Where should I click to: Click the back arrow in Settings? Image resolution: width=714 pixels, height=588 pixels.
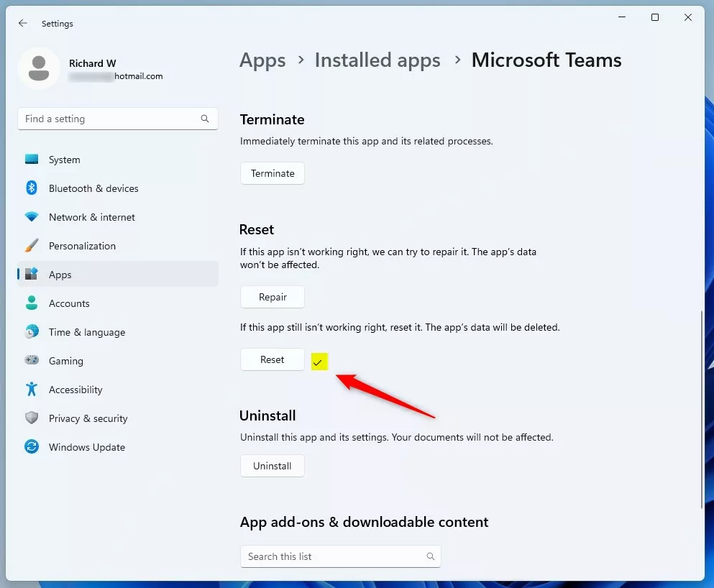[23, 23]
